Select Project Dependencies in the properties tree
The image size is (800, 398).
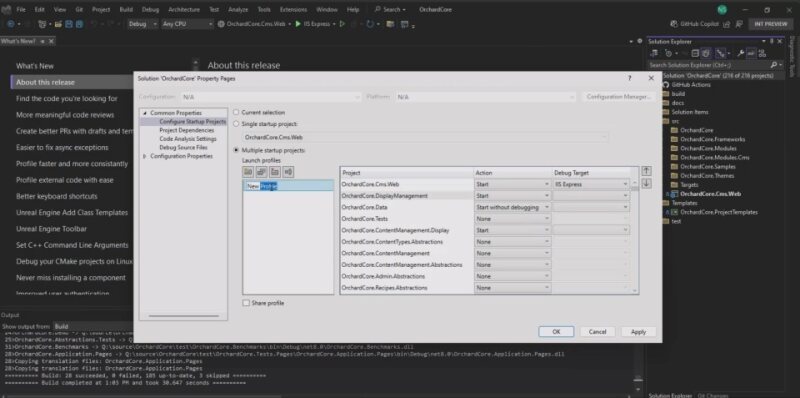186,130
